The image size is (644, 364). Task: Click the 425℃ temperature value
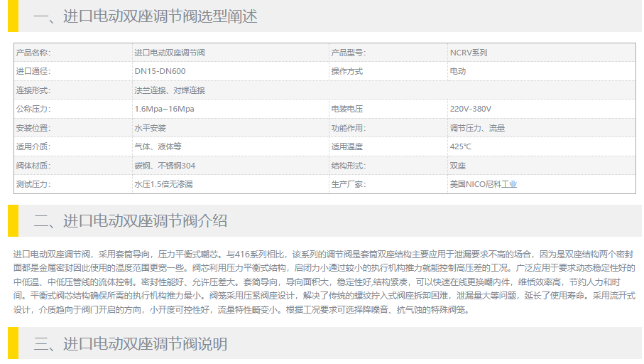[x=460, y=146]
